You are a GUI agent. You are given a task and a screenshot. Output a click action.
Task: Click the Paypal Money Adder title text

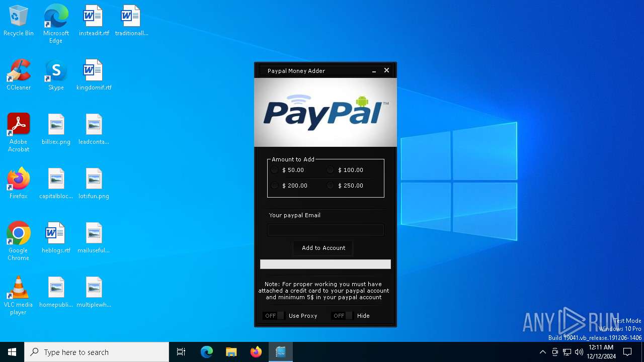click(296, 71)
